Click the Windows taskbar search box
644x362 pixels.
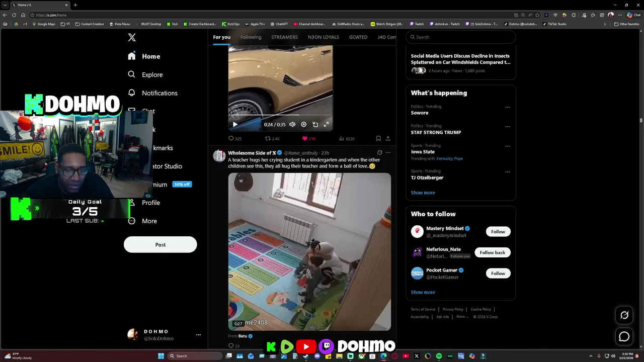[195, 356]
